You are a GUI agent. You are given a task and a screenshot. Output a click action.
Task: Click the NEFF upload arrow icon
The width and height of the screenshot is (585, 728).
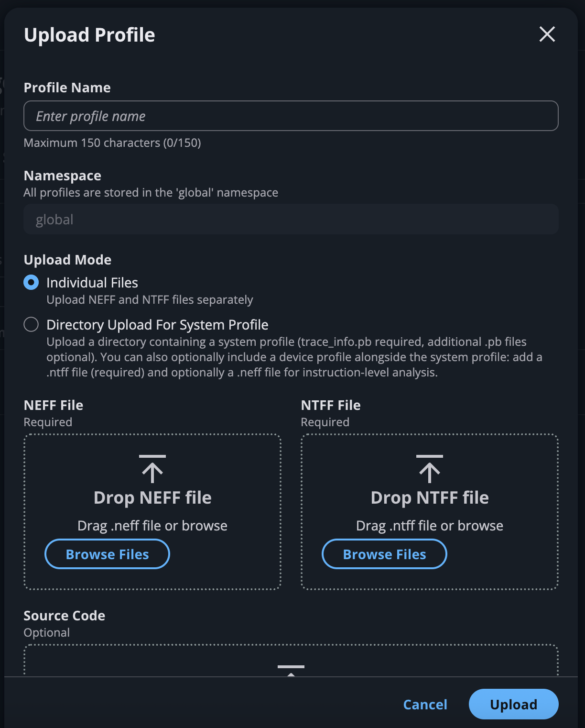pyautogui.click(x=152, y=469)
